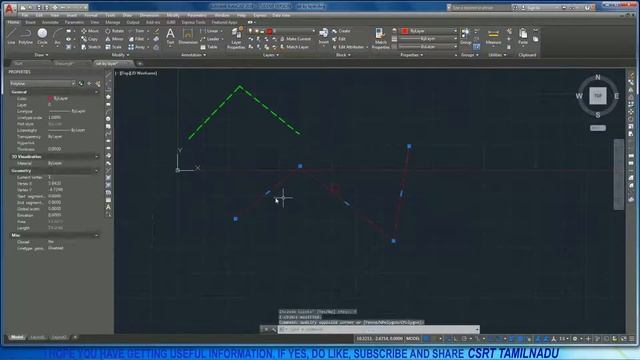Click Make Current layer button
640x360 pixels.
pyautogui.click(x=295, y=39)
